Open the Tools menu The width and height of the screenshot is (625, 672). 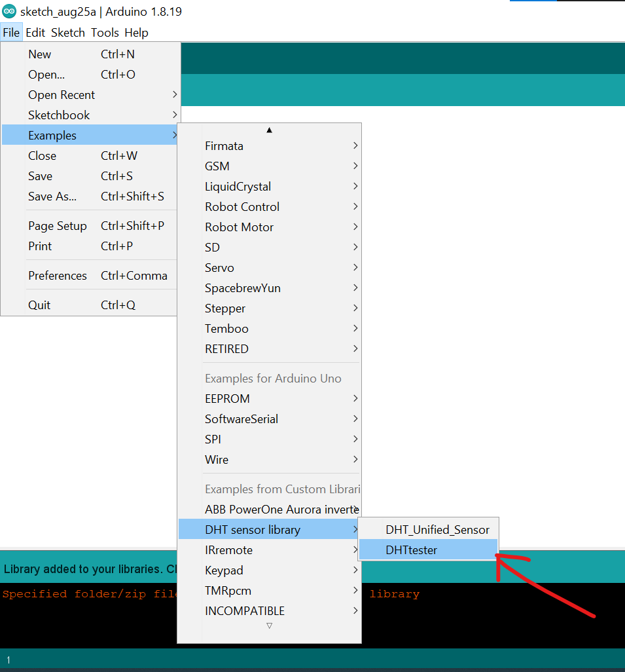pyautogui.click(x=105, y=33)
